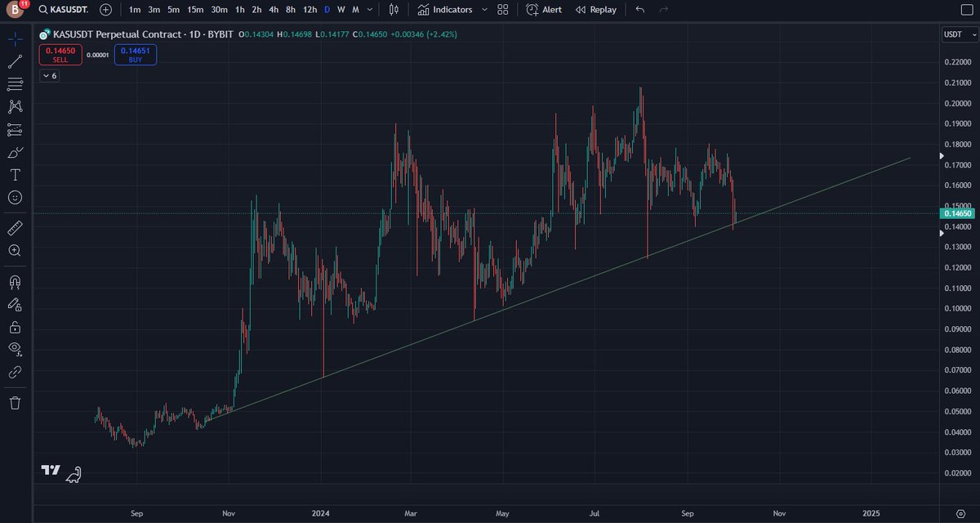Click the 0.02000 price scale label
The height and width of the screenshot is (523, 980).
(957, 472)
